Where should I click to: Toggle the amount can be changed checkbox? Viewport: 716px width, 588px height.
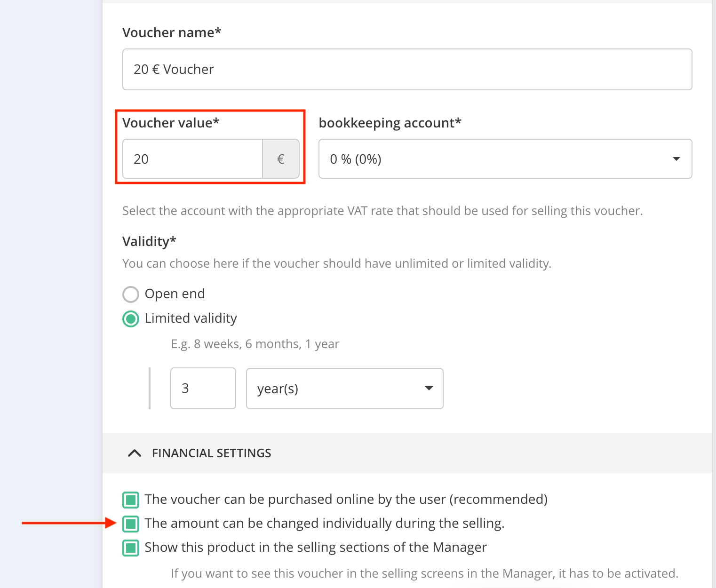(131, 524)
